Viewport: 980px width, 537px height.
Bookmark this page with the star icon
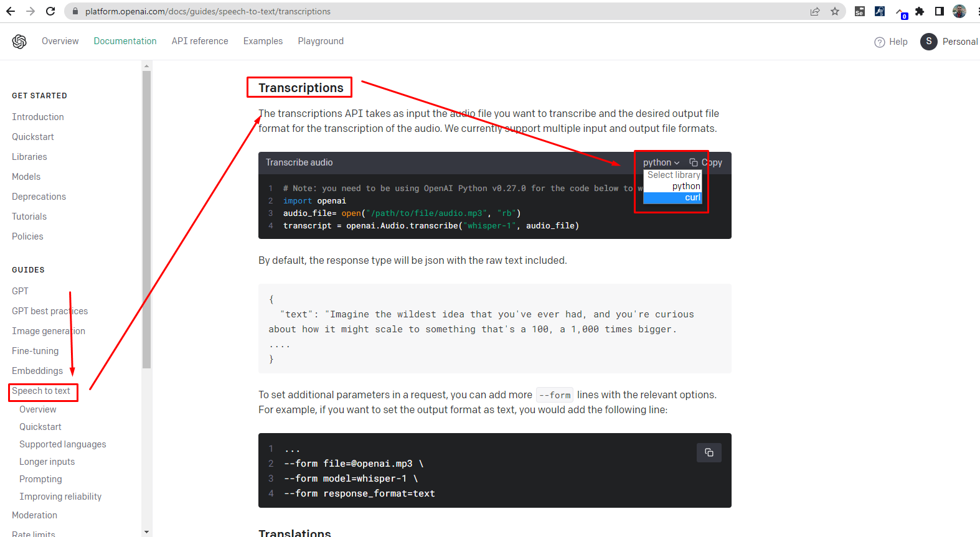[835, 11]
